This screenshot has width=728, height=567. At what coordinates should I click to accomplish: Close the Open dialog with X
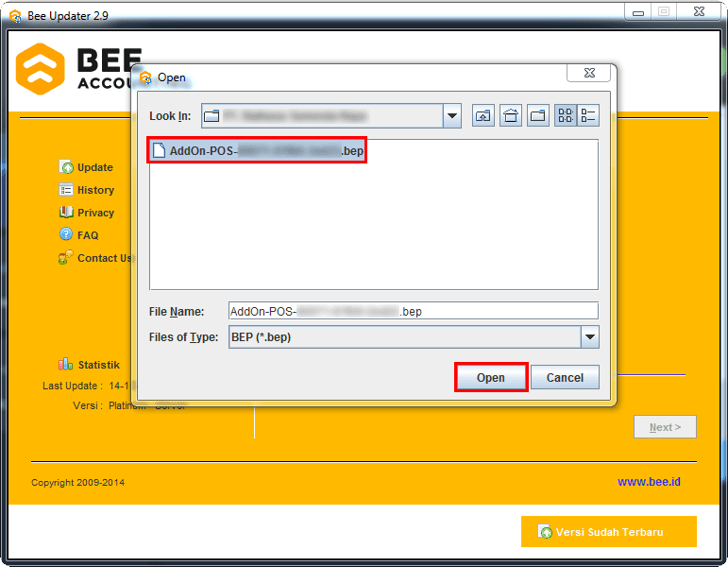(x=589, y=74)
